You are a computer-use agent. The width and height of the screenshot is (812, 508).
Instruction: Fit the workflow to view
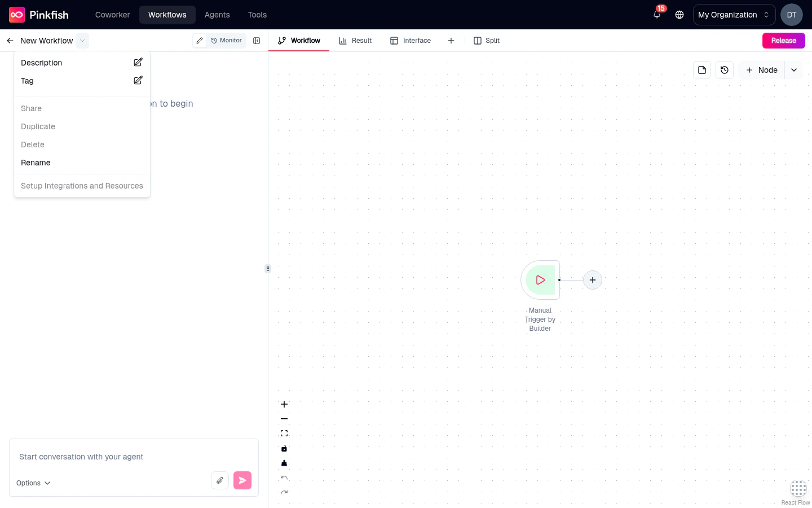284,433
